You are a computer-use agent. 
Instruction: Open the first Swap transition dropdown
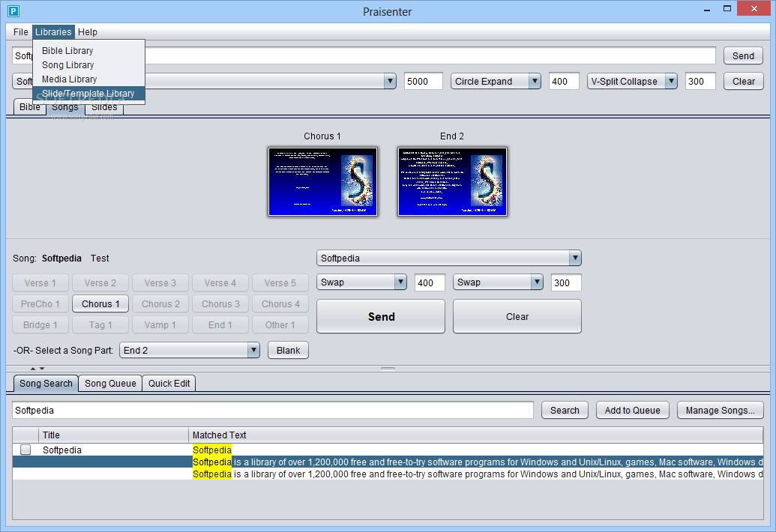361,282
